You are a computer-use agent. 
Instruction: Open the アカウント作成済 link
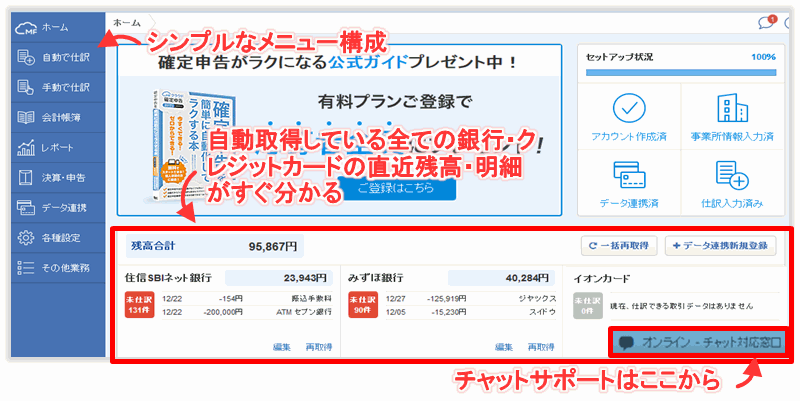click(x=629, y=137)
